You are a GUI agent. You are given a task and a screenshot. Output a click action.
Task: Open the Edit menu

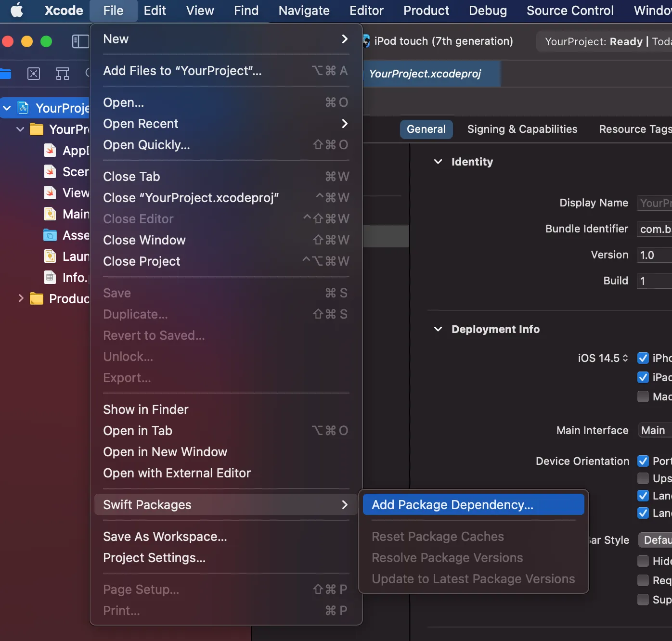(155, 11)
